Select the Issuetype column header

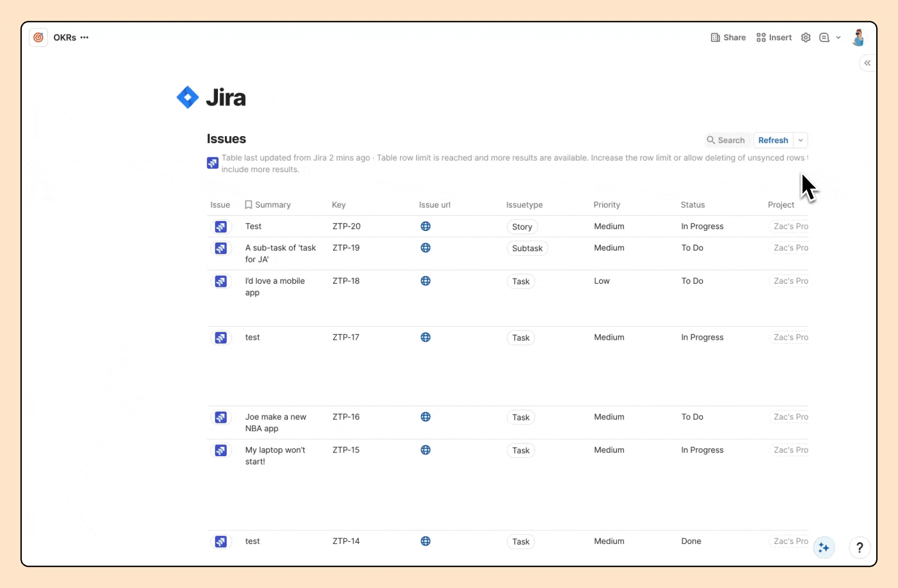(524, 205)
